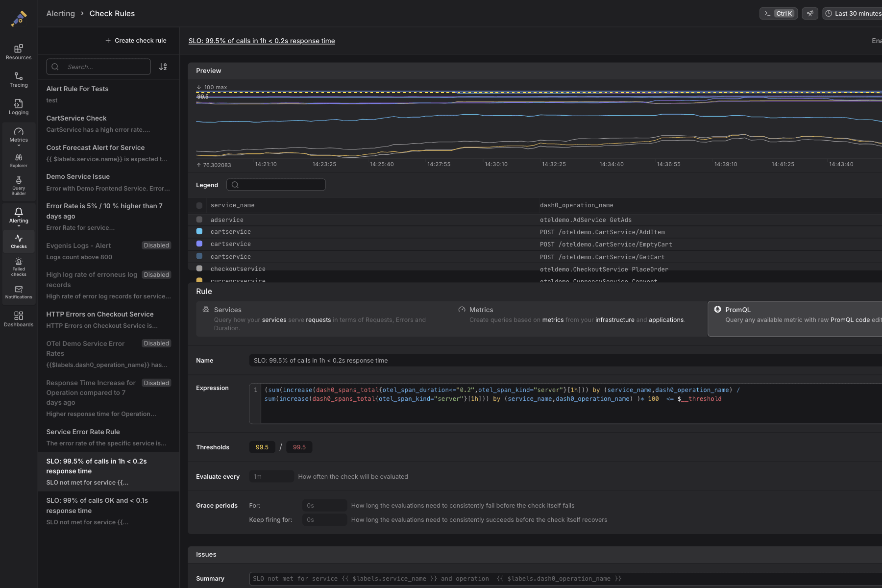This screenshot has height=588, width=882.
Task: Click the cartservice AddItem blue color swatch
Action: pyautogui.click(x=199, y=232)
